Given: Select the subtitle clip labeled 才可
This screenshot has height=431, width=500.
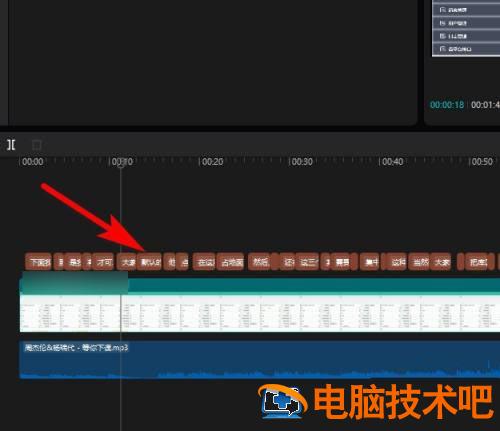Looking at the screenshot, I should [104, 262].
